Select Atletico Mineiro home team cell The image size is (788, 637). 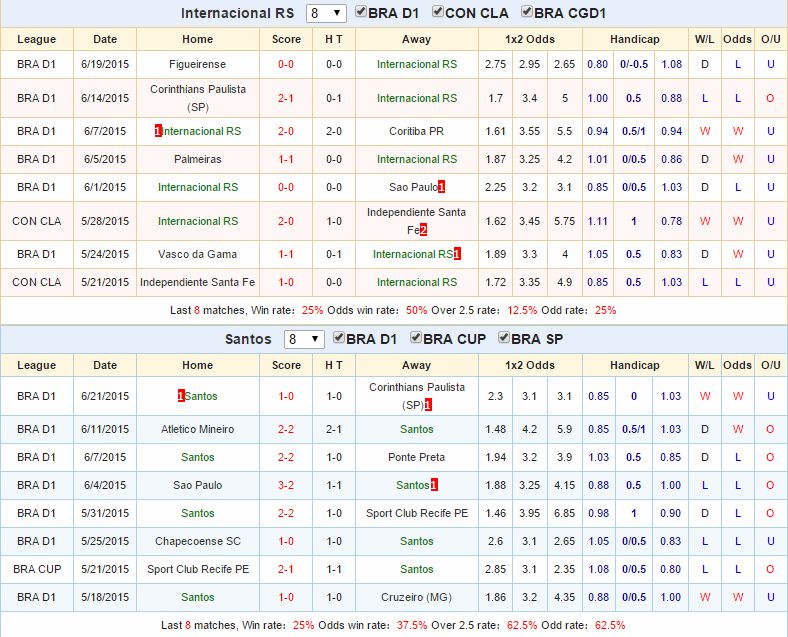tap(198, 430)
